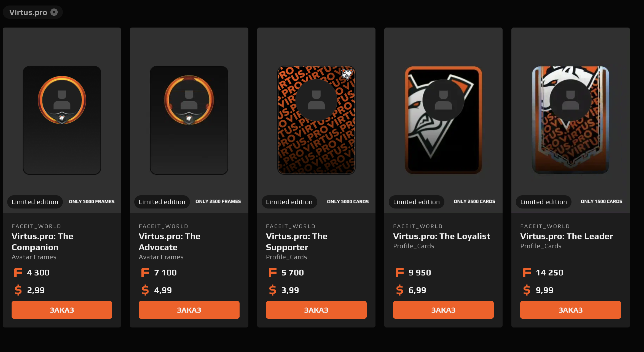The height and width of the screenshot is (352, 644).
Task: Open the Virtus.pro: The Leader title
Action: (x=567, y=236)
